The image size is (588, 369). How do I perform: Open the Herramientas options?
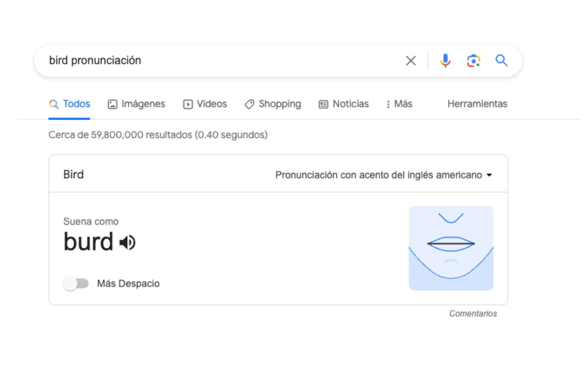tap(477, 104)
